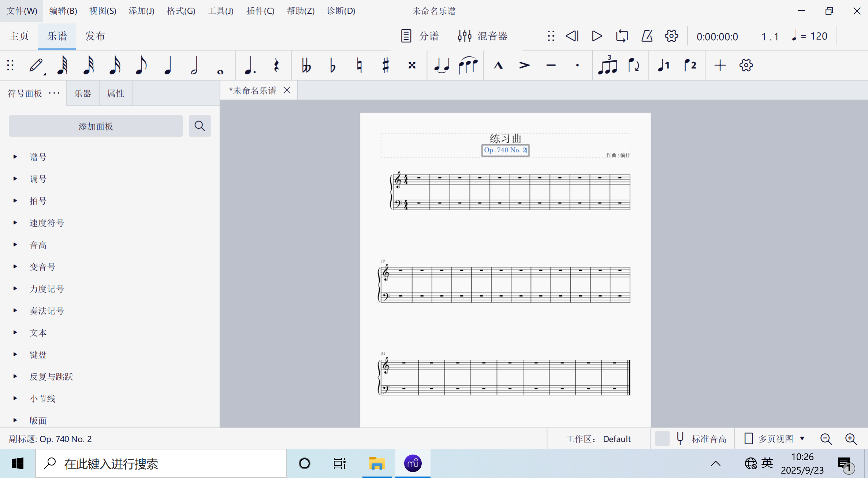The image size is (868, 478).
Task: Toggle loop playback
Action: click(622, 36)
